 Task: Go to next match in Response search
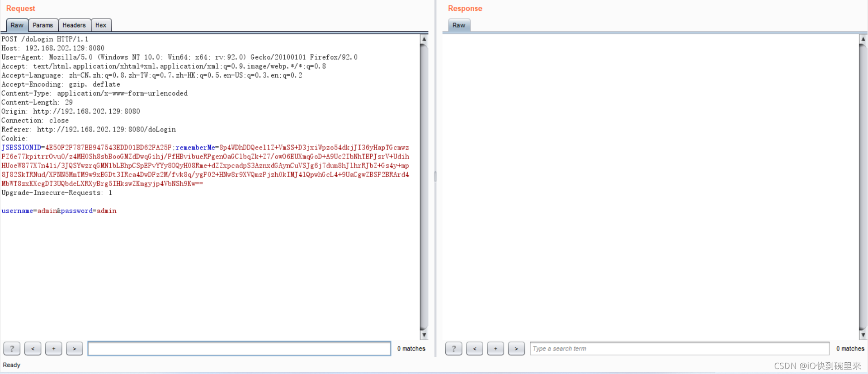(516, 349)
